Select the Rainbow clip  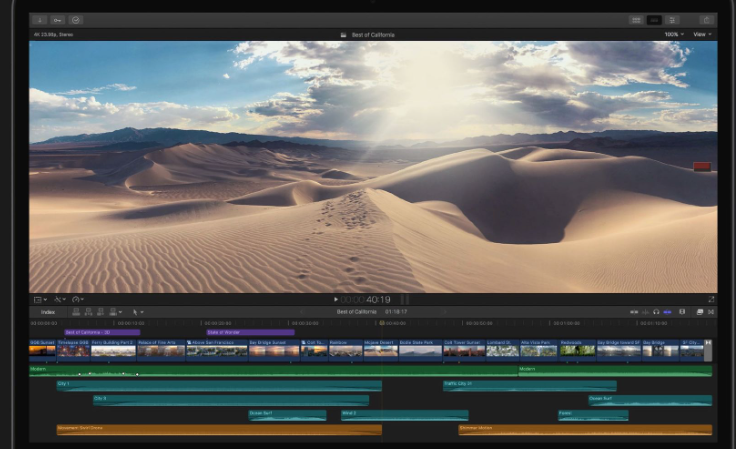346,350
